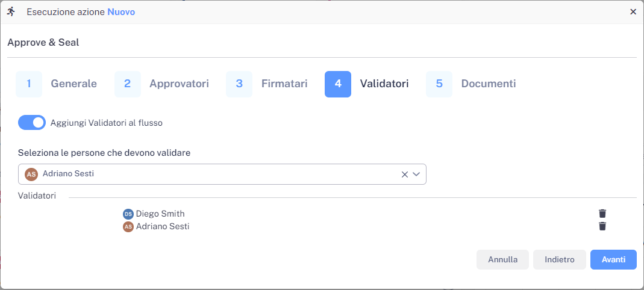
Task: Click step number 1 badge
Action: coord(29,84)
